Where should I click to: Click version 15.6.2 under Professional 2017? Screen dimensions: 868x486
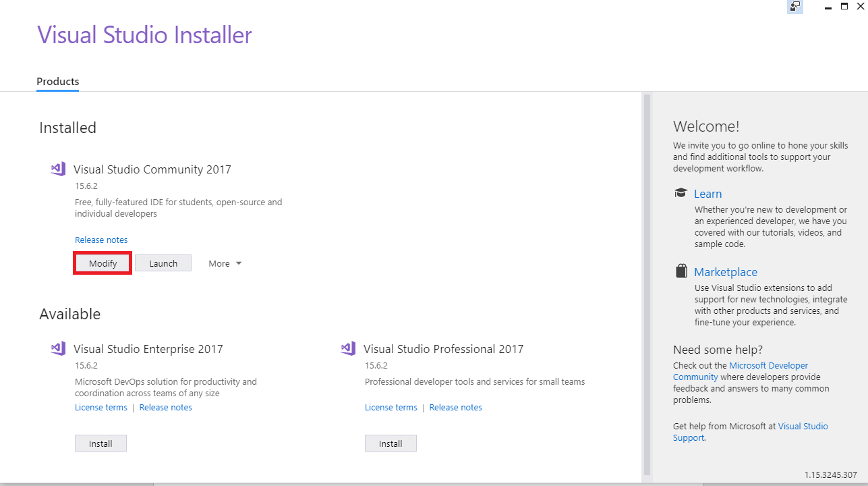(x=376, y=365)
